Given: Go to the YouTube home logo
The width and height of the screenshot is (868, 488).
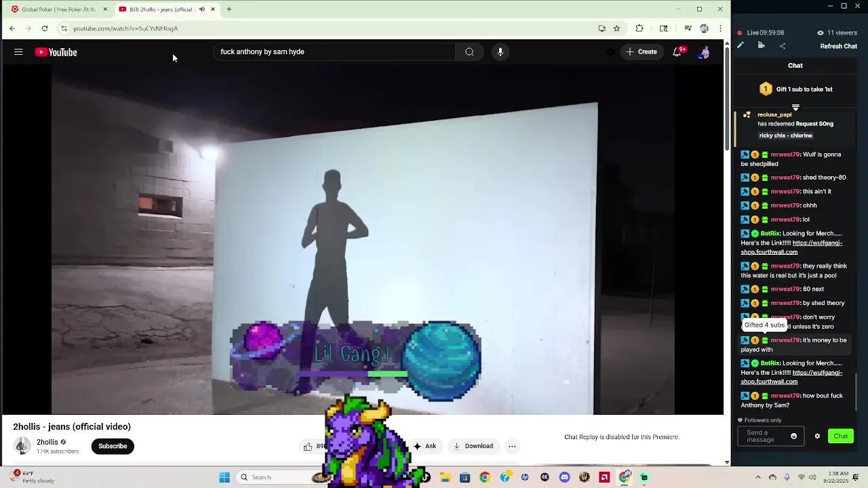Looking at the screenshot, I should click(56, 52).
